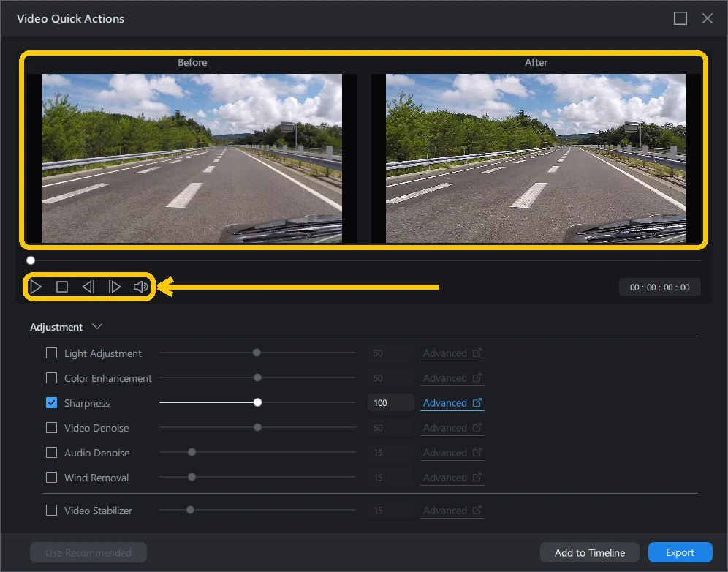The width and height of the screenshot is (728, 572).
Task: Turn on the Audio Denoise option
Action: (x=52, y=453)
